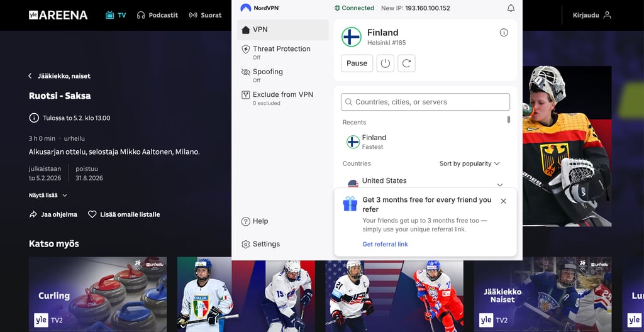This screenshot has width=644, height=332.
Task: Open Threat Protection section
Action: pyautogui.click(x=282, y=52)
